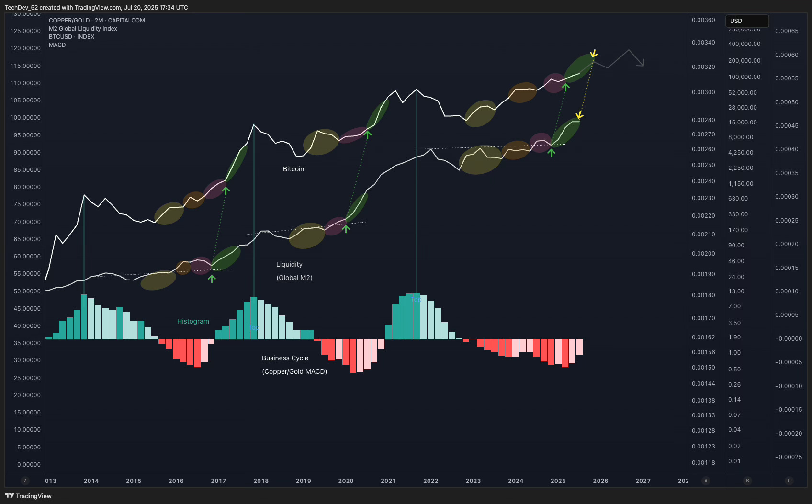
Task: Open the USD currency selector
Action: [x=747, y=21]
